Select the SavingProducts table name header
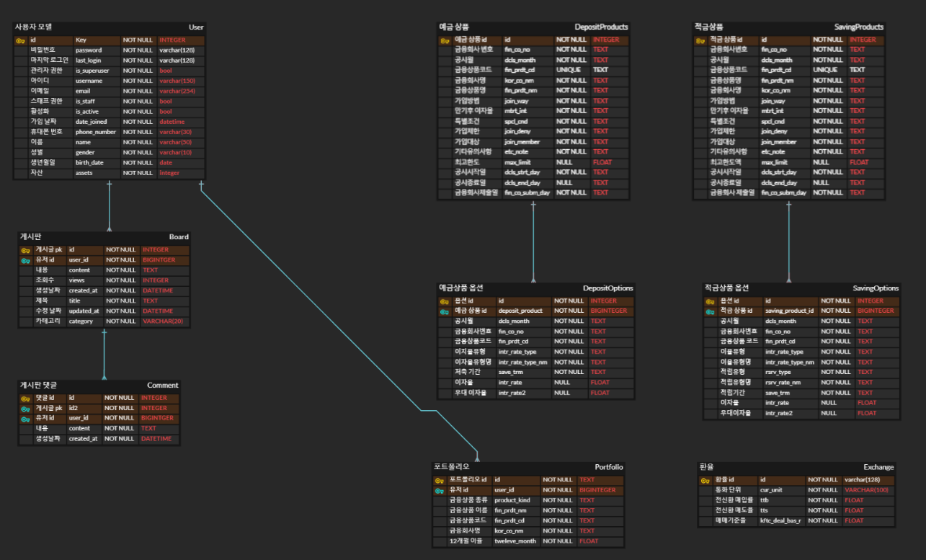Screen dimensions: 926x560 tap(859, 27)
